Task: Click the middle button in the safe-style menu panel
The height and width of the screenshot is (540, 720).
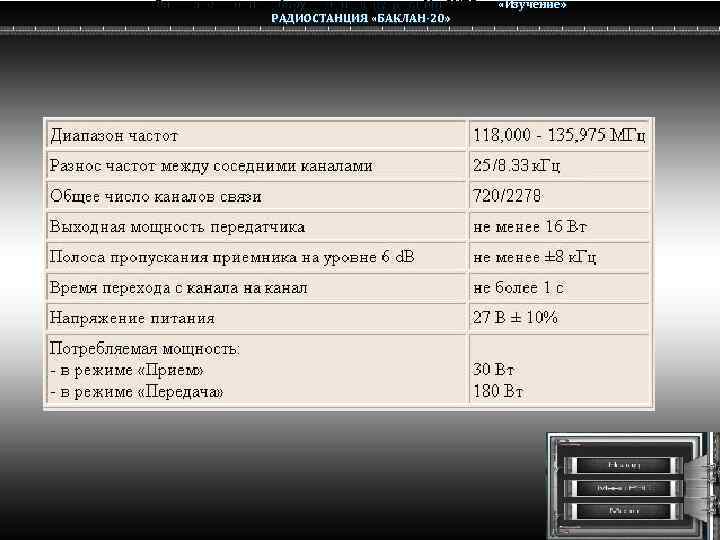Action: coord(624,488)
